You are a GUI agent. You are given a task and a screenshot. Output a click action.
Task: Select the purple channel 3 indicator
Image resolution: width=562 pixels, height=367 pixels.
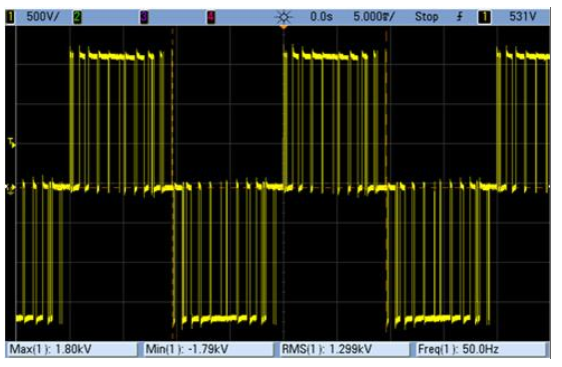point(144,17)
